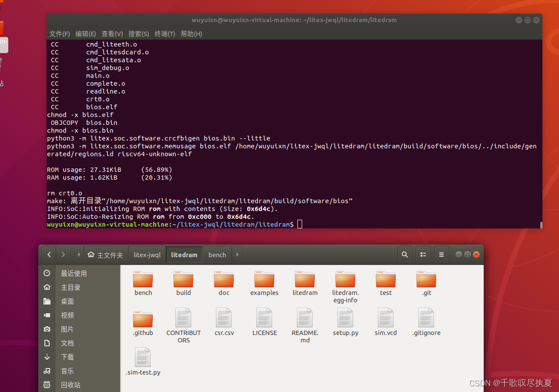Select the README.md file icon
This screenshot has height=392, width=559.
pyautogui.click(x=305, y=318)
